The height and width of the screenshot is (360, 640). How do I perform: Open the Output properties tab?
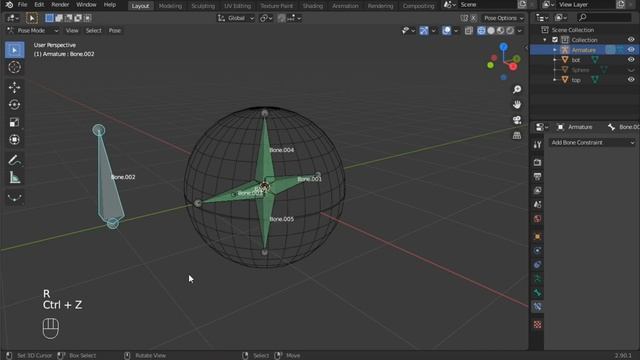tap(538, 176)
